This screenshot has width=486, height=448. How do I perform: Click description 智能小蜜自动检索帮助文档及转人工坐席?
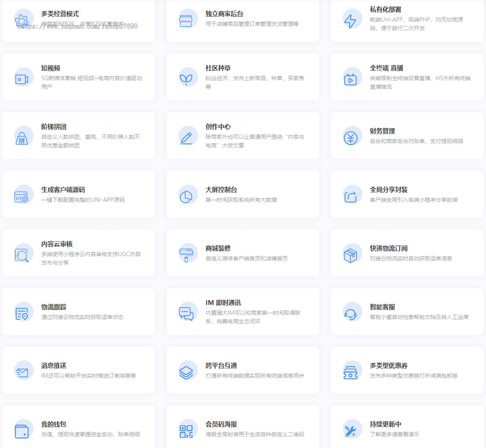pos(419,317)
